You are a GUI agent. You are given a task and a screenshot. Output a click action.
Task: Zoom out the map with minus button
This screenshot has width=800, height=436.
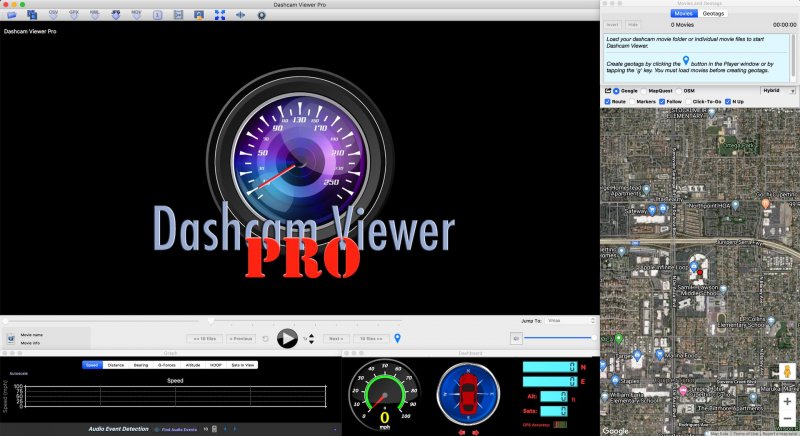787,419
